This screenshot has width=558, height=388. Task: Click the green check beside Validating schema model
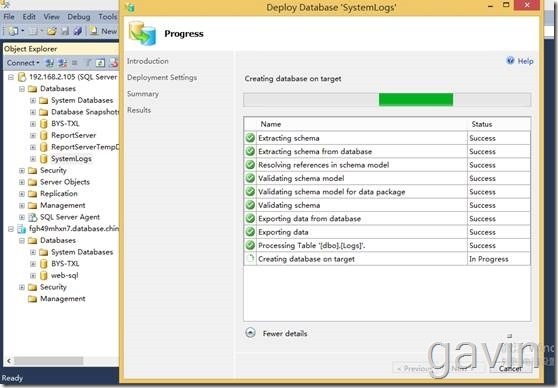click(x=251, y=178)
